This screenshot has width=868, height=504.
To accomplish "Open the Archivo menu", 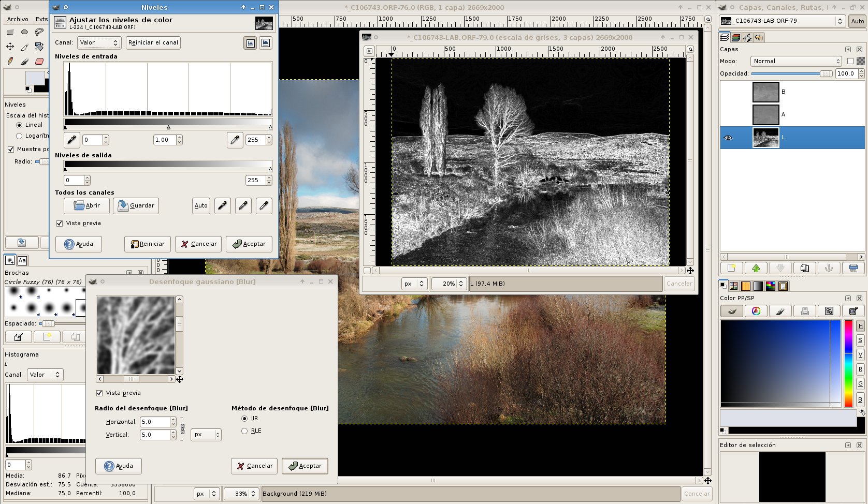I will pyautogui.click(x=18, y=19).
